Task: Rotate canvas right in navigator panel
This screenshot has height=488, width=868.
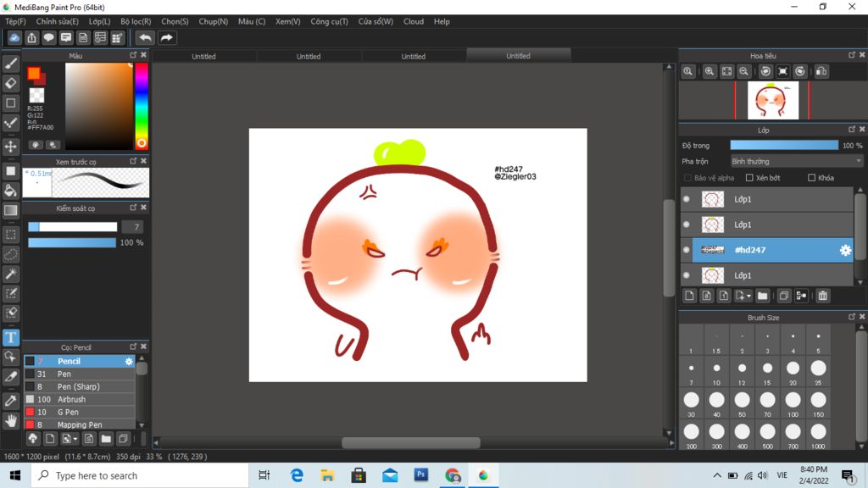Action: point(800,71)
